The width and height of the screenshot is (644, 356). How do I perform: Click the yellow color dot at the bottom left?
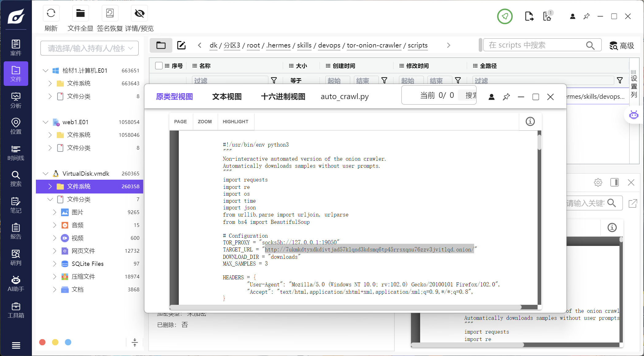click(x=55, y=342)
